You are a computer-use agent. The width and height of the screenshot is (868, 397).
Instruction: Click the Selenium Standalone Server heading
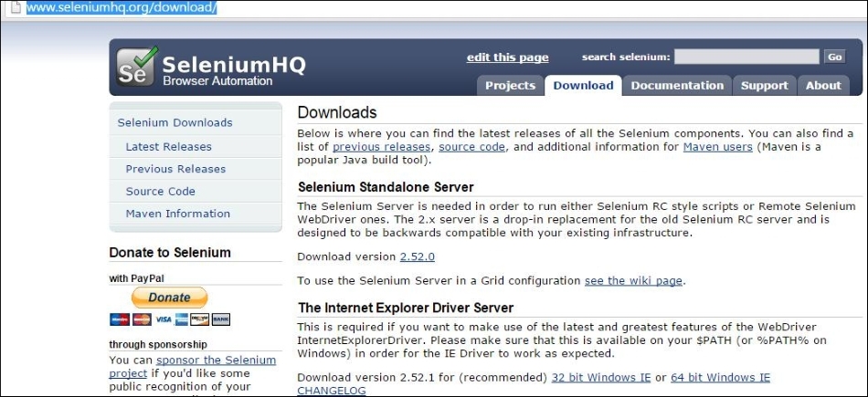coord(386,187)
